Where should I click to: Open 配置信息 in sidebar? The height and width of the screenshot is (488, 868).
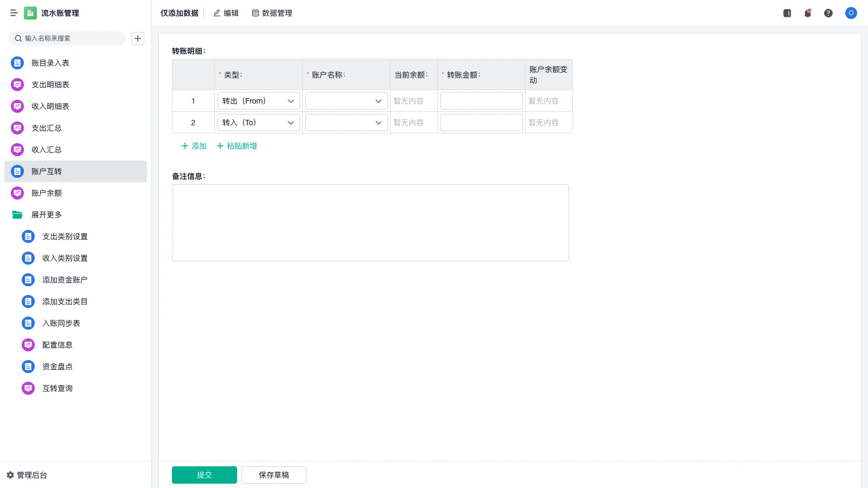75,345
